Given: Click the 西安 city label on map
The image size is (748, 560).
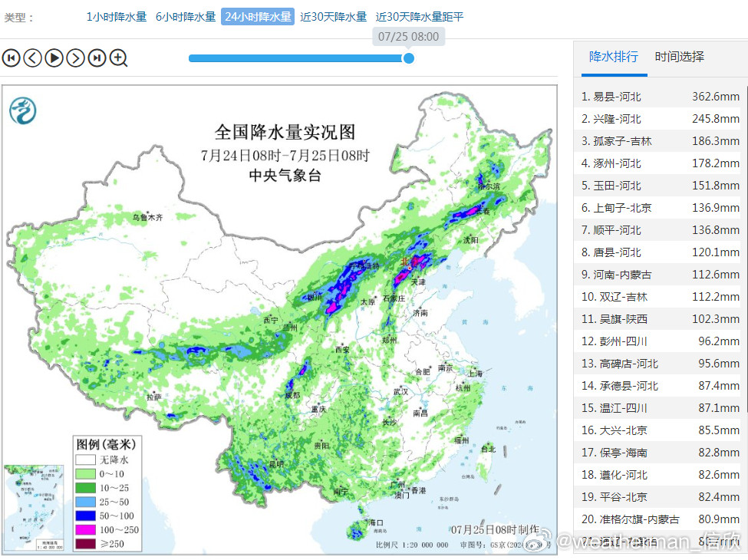Looking at the screenshot, I should tap(342, 350).
